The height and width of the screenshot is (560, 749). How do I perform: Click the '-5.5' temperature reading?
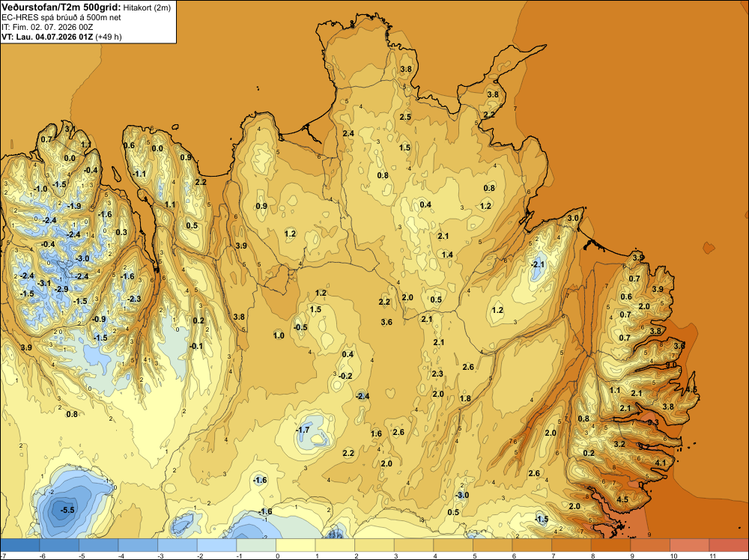click(67, 510)
